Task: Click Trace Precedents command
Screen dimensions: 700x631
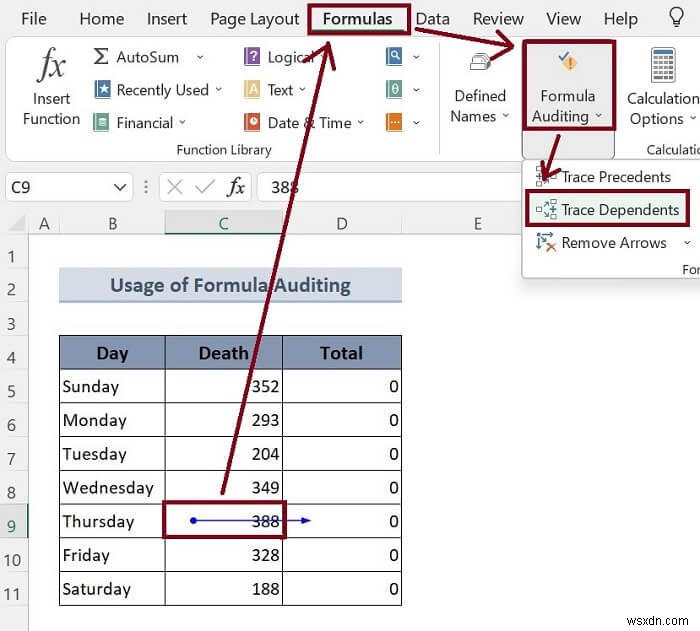Action: click(x=604, y=177)
